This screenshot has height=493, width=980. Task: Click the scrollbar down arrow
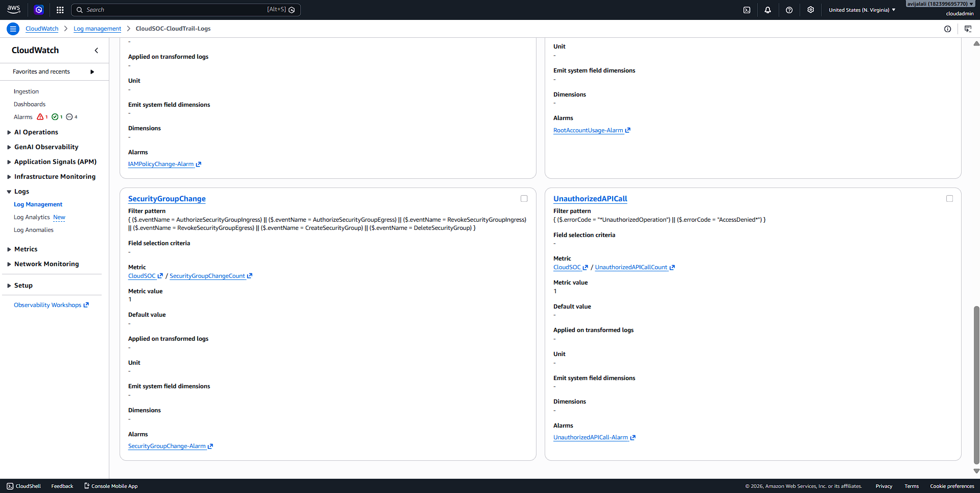click(x=976, y=471)
